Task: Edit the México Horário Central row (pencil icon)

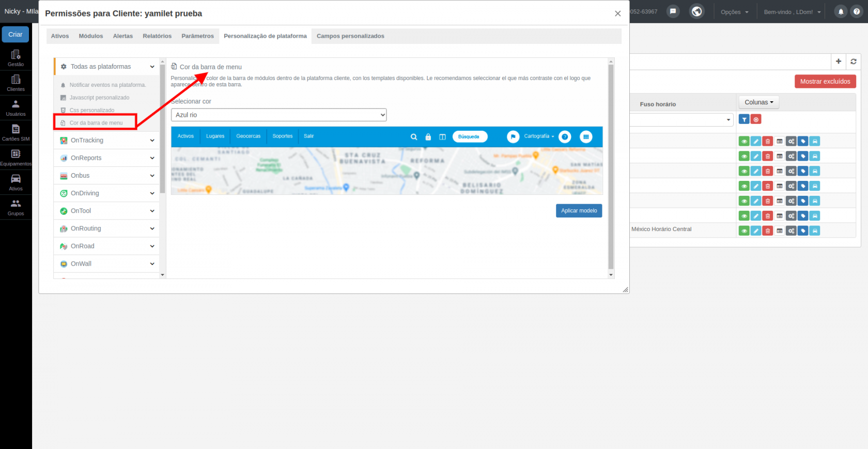Action: [x=756, y=231]
